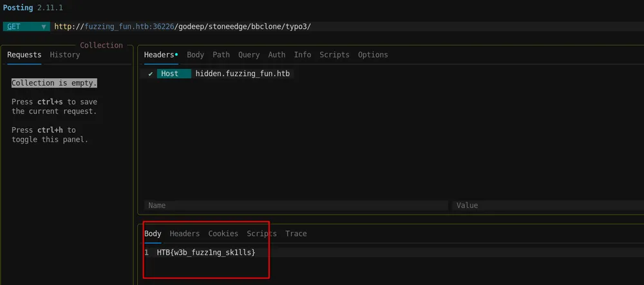Viewport: 644px width, 285px height.
Task: Open the GET method dropdown
Action: click(x=26, y=26)
